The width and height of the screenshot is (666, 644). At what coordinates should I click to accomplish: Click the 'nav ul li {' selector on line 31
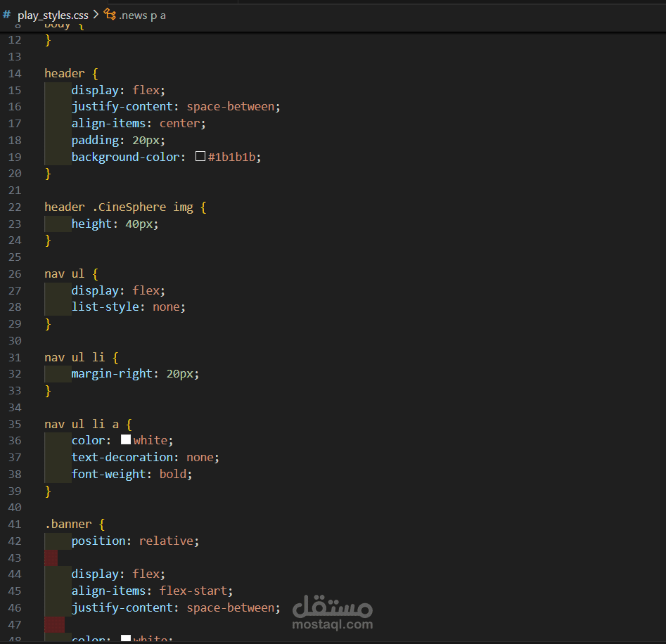pyautogui.click(x=82, y=357)
